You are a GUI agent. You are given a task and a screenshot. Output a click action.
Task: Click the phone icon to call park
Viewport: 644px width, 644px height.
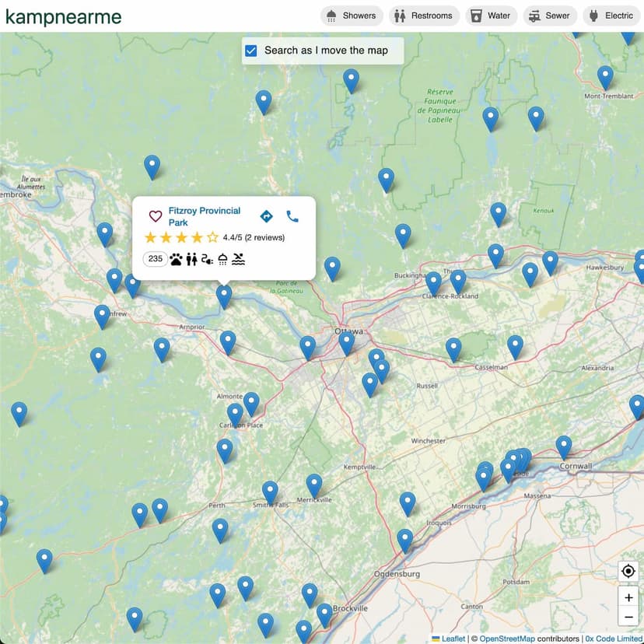[x=292, y=216]
